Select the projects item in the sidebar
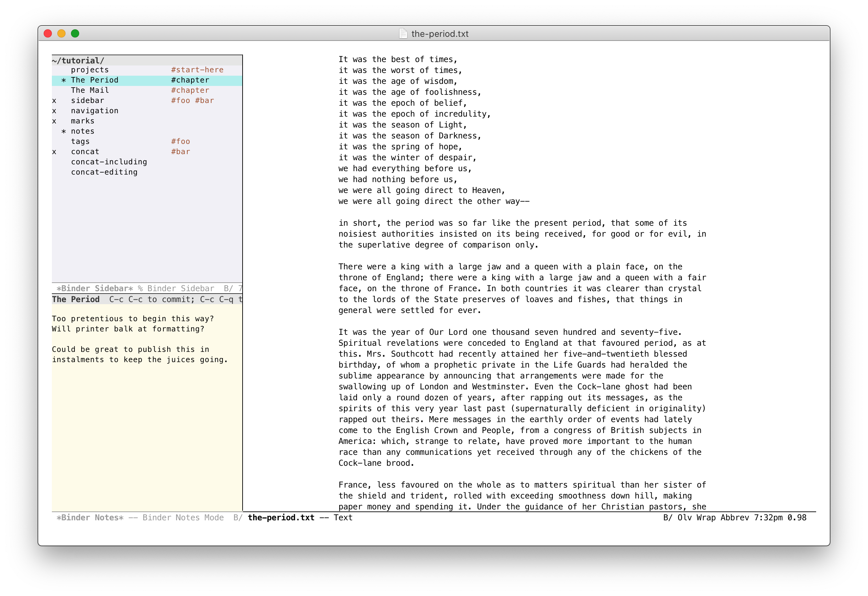The width and height of the screenshot is (868, 596). pyautogui.click(x=90, y=70)
